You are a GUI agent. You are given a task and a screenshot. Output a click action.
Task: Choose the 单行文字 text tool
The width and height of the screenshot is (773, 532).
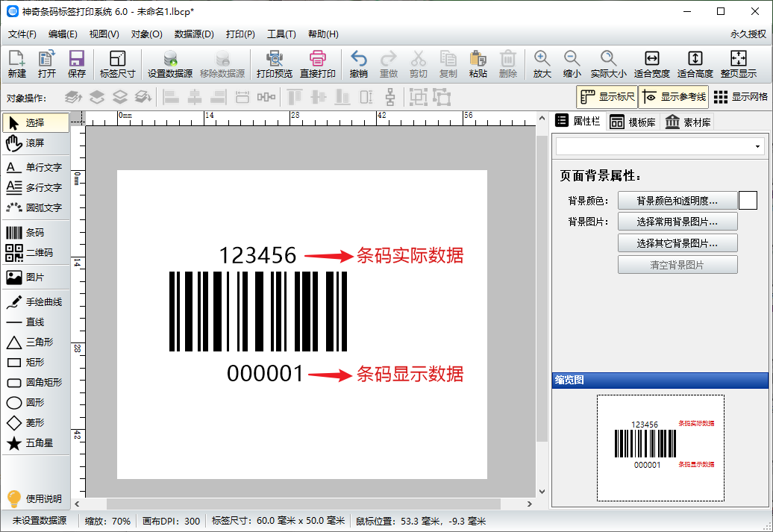(36, 168)
